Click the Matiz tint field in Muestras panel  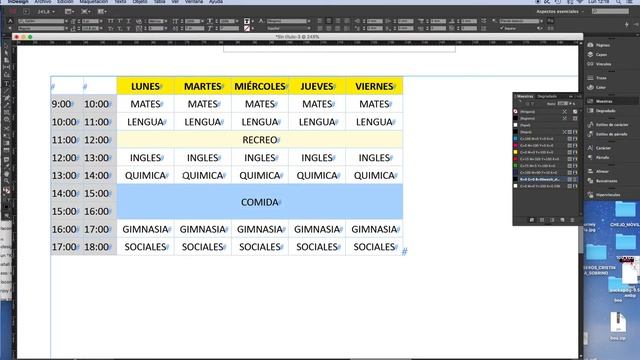pyautogui.click(x=562, y=104)
